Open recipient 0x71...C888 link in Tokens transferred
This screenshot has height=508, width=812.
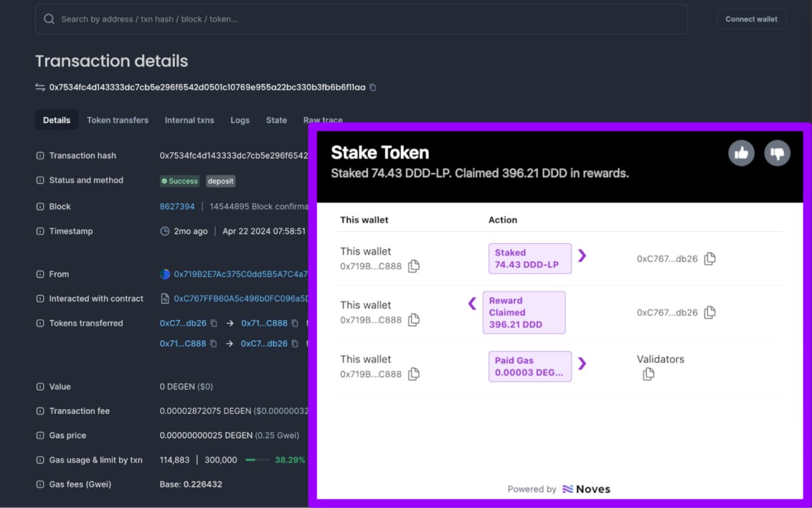(x=265, y=323)
